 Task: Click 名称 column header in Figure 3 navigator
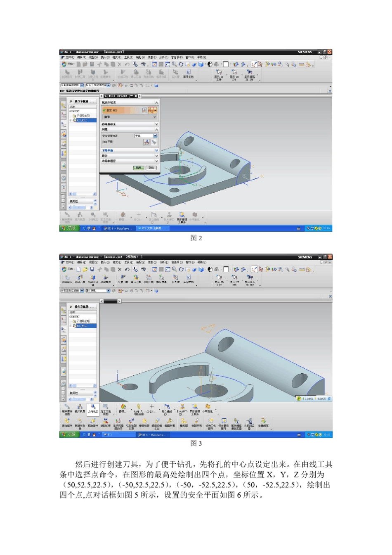tap(83, 313)
